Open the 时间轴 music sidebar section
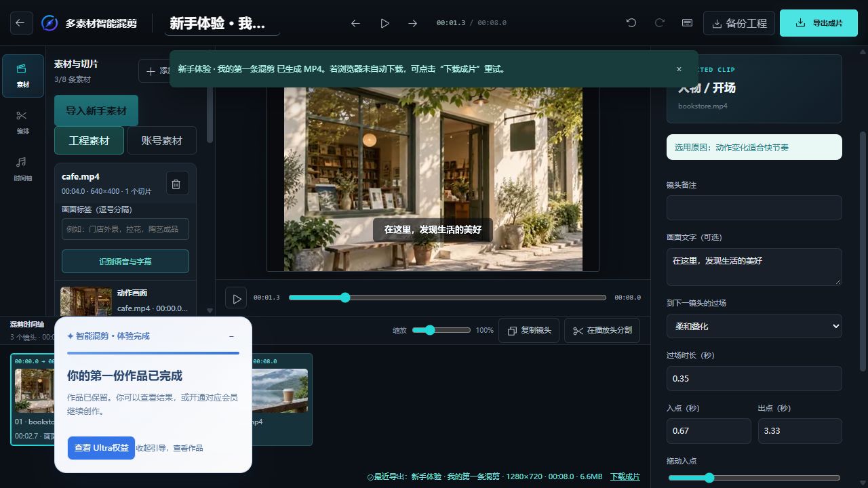 coord(23,169)
